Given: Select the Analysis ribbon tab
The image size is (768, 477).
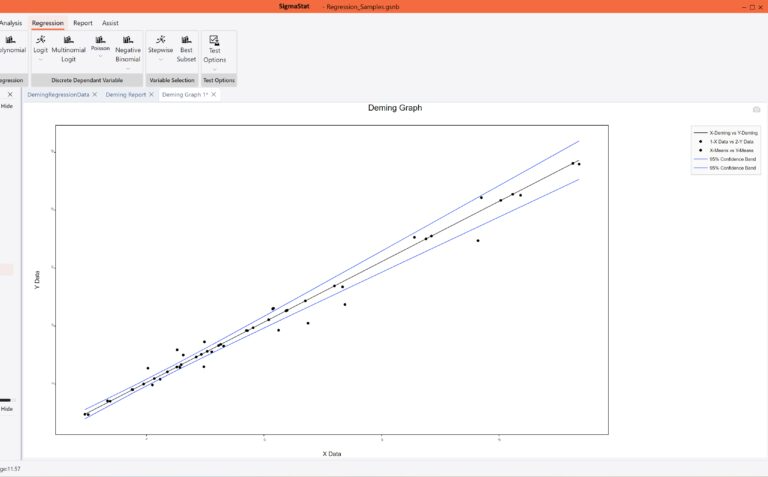Looking at the screenshot, I should [10, 23].
